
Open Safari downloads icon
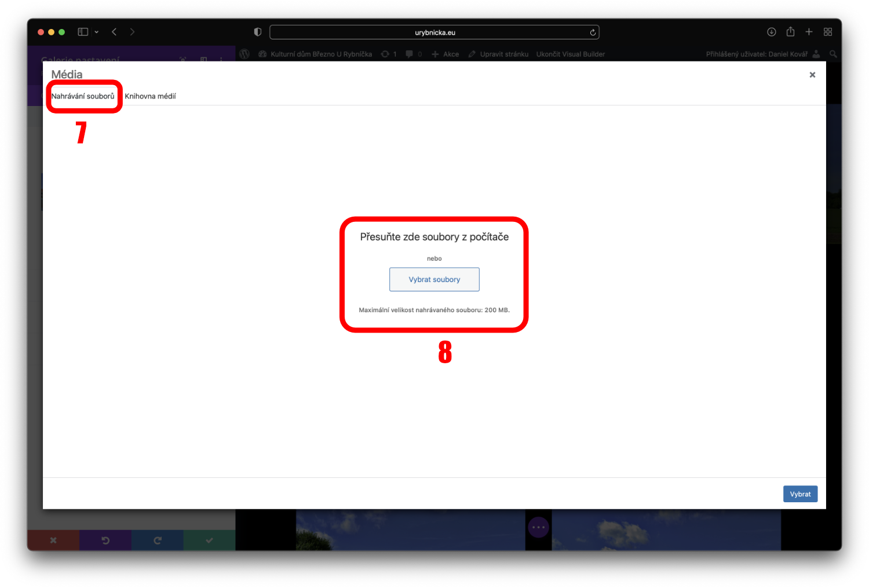[x=771, y=32]
